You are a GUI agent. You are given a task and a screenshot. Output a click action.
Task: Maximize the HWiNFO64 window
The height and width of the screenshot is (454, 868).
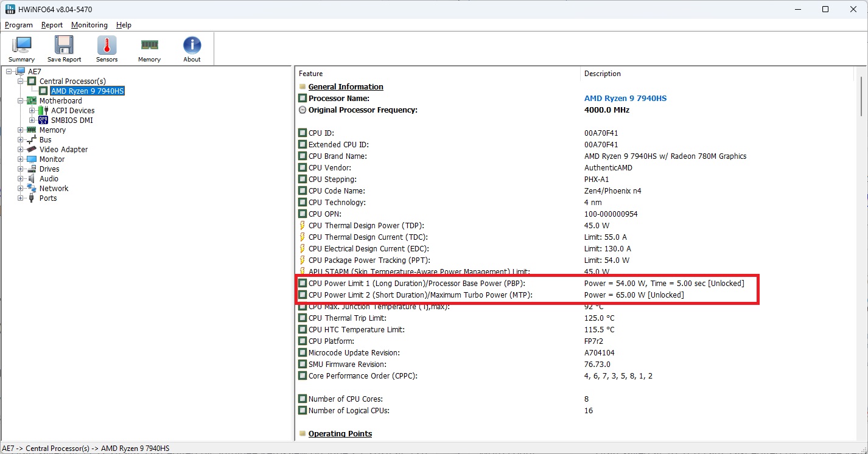click(x=825, y=9)
